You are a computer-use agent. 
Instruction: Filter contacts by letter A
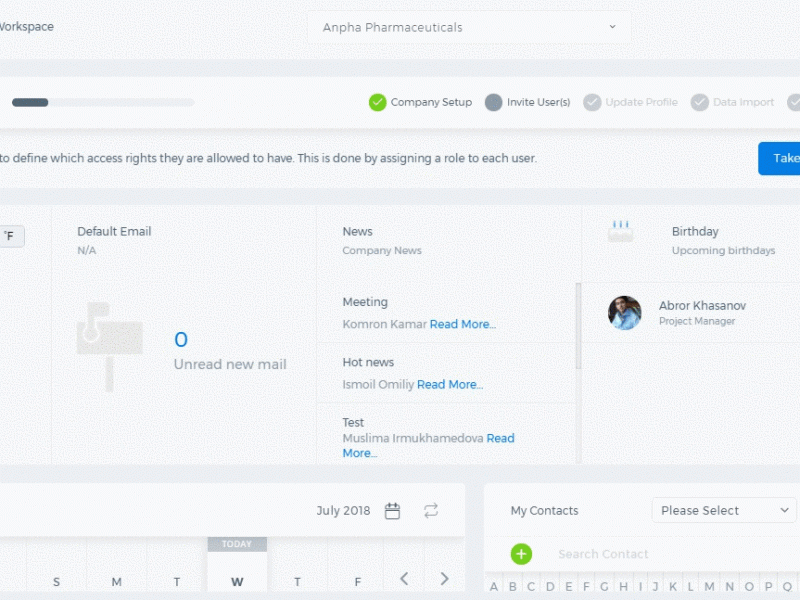tap(493, 587)
